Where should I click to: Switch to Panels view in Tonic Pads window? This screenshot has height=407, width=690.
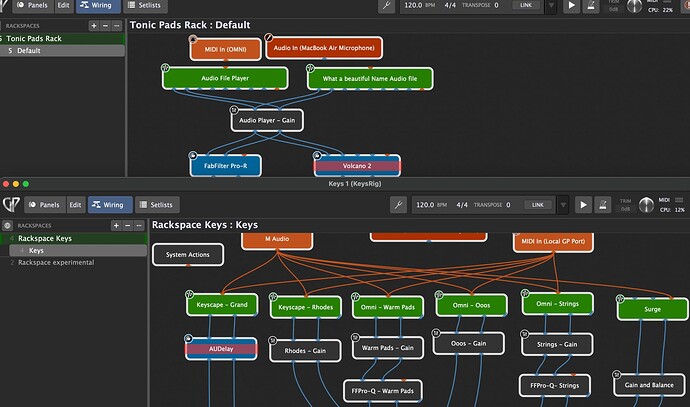pyautogui.click(x=33, y=5)
